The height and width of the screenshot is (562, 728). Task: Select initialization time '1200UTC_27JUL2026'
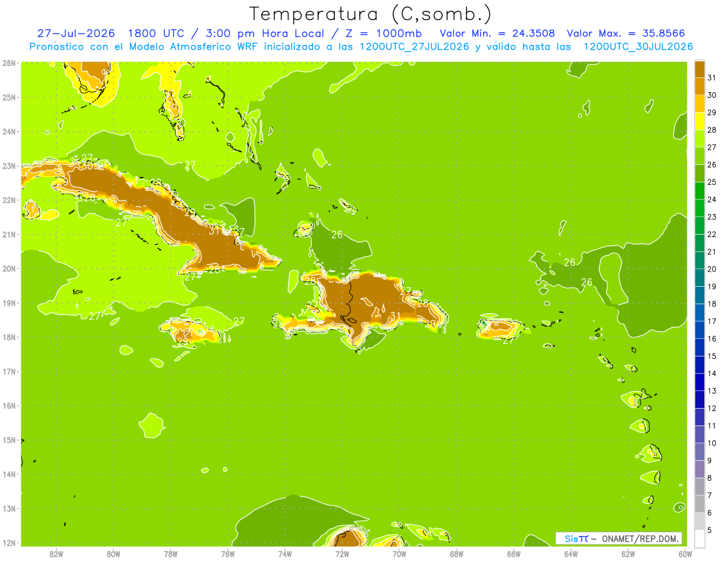[414, 47]
